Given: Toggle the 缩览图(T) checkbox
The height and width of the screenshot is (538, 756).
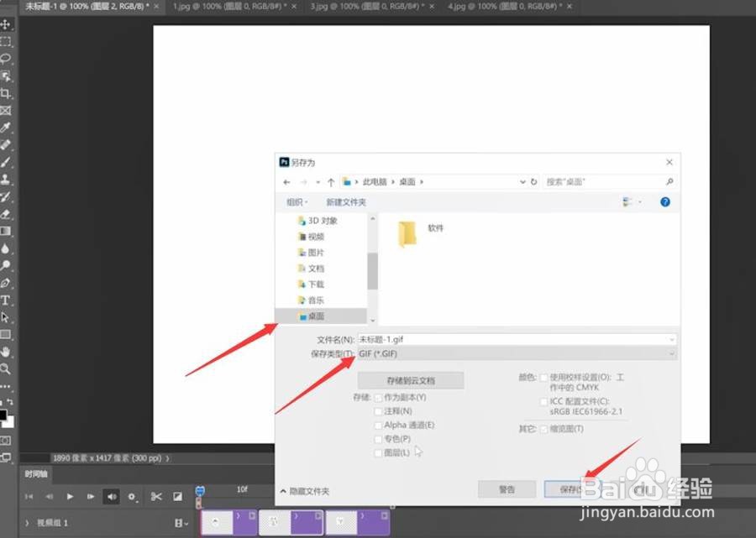Looking at the screenshot, I should tap(543, 429).
